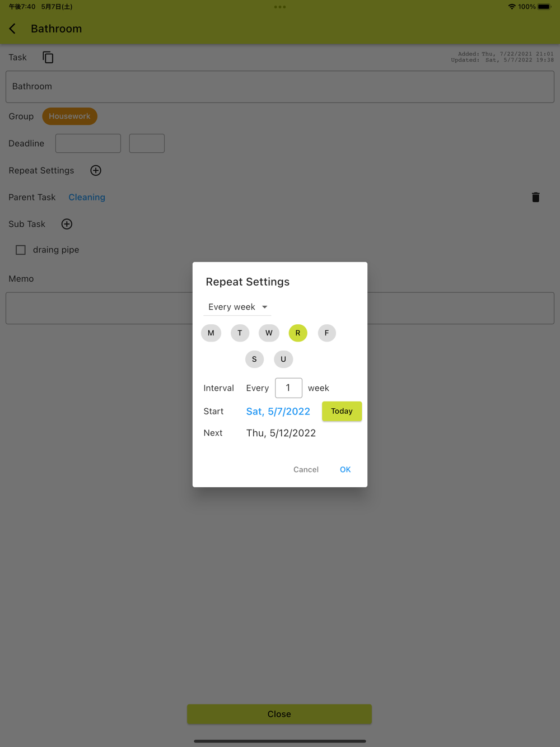Add a sub task with the plus icon

coord(67,224)
